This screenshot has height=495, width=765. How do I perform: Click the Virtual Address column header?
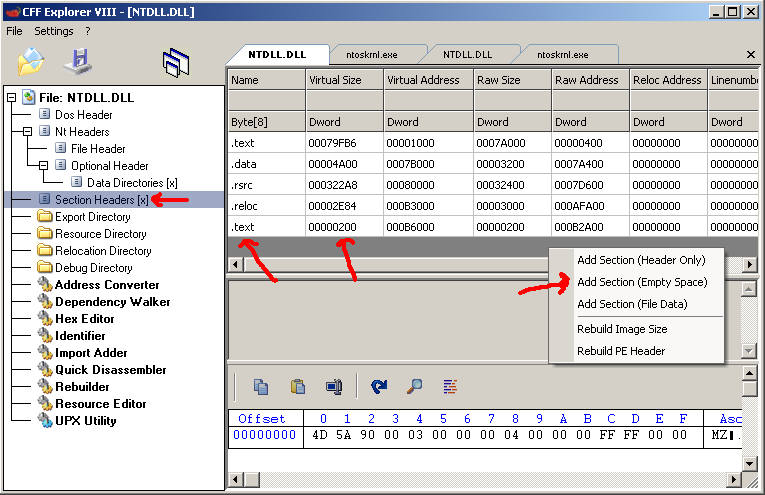428,79
